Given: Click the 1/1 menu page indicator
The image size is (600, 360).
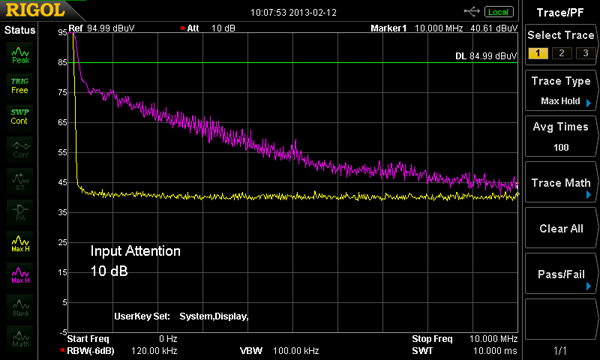Looking at the screenshot, I should click(x=560, y=350).
